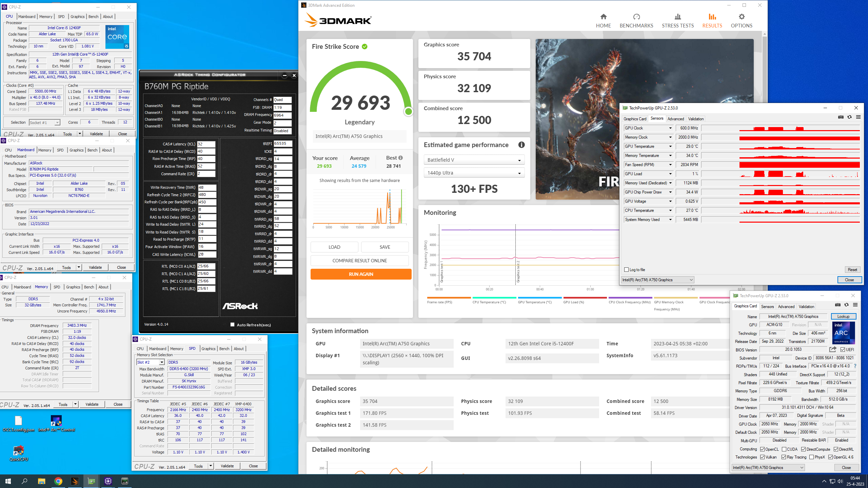
Task: Click the tREFI value field in ASRock configurator
Action: 283,144
